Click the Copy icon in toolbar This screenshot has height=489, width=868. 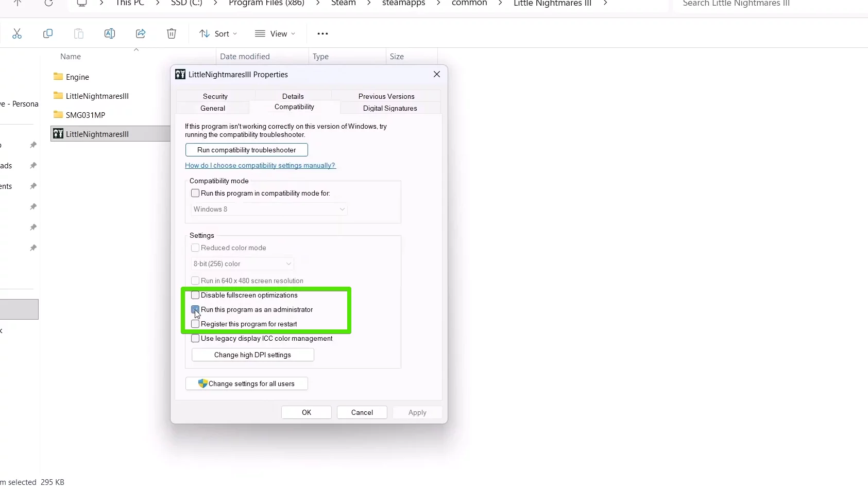[x=48, y=34]
